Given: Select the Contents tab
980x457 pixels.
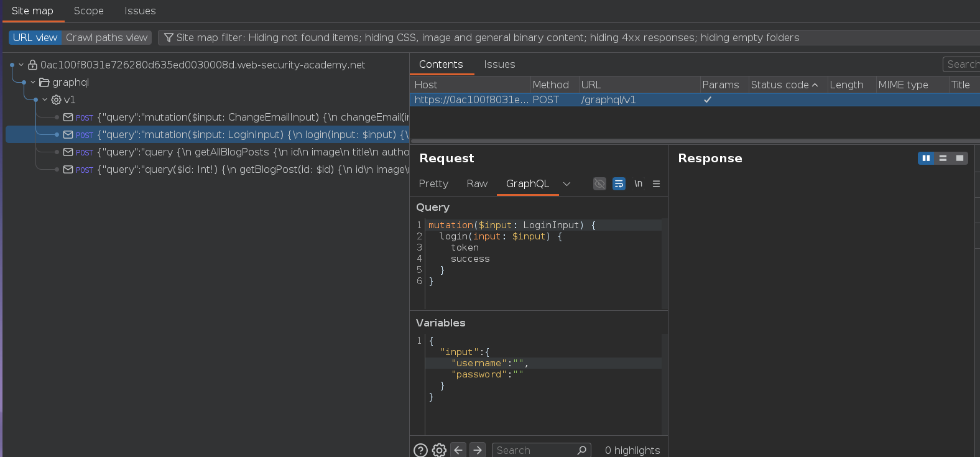Looking at the screenshot, I should (441, 65).
